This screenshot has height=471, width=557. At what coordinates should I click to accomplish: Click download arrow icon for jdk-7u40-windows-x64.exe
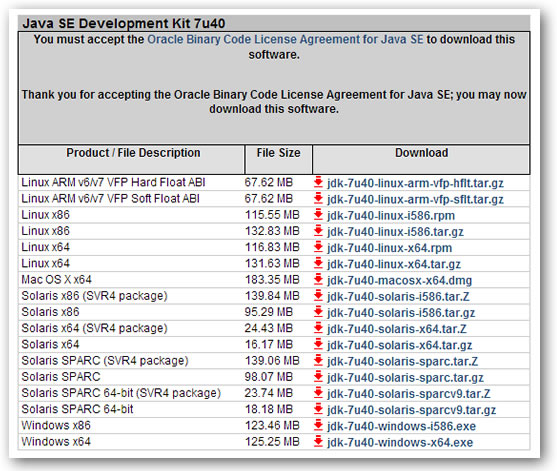point(318,442)
